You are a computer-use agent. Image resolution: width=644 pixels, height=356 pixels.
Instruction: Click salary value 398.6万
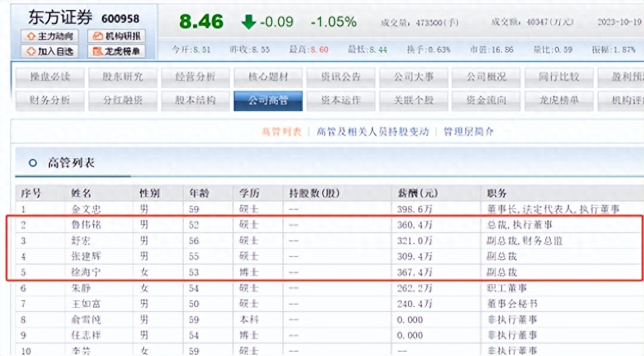click(414, 209)
